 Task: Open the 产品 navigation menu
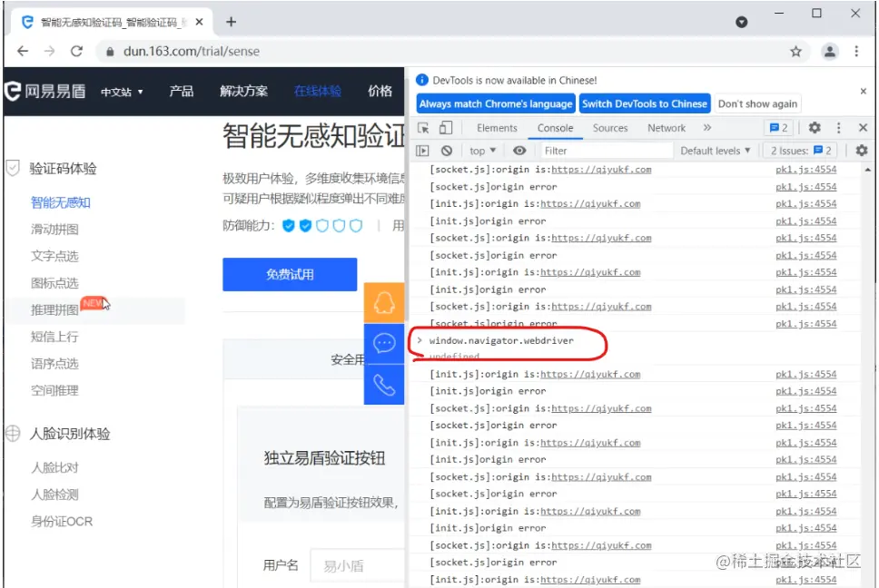181,92
